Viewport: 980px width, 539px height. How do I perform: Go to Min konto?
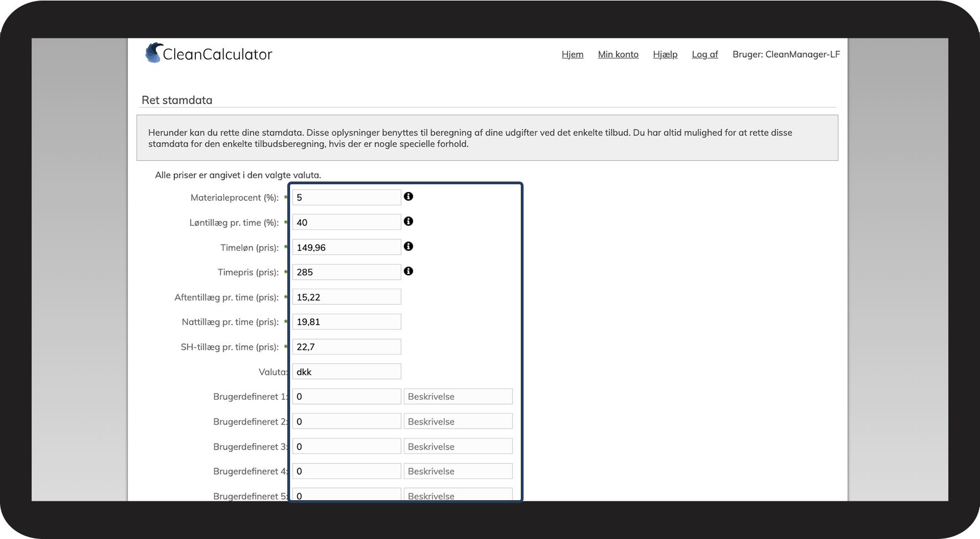click(x=618, y=54)
